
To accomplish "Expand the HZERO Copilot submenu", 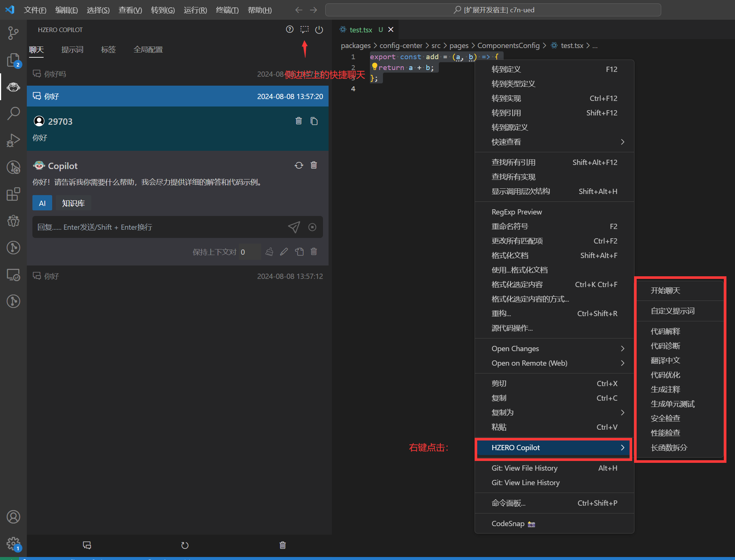I will (554, 448).
